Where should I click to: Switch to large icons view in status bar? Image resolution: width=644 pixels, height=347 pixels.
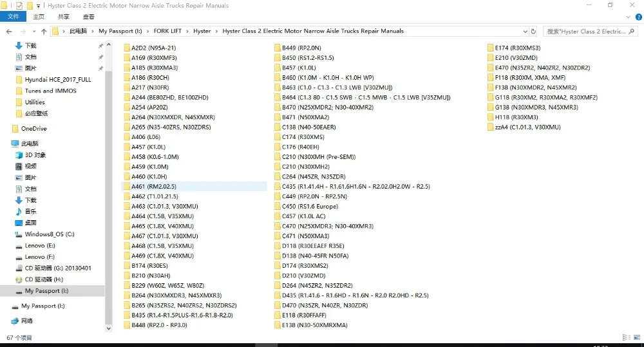pos(637,337)
